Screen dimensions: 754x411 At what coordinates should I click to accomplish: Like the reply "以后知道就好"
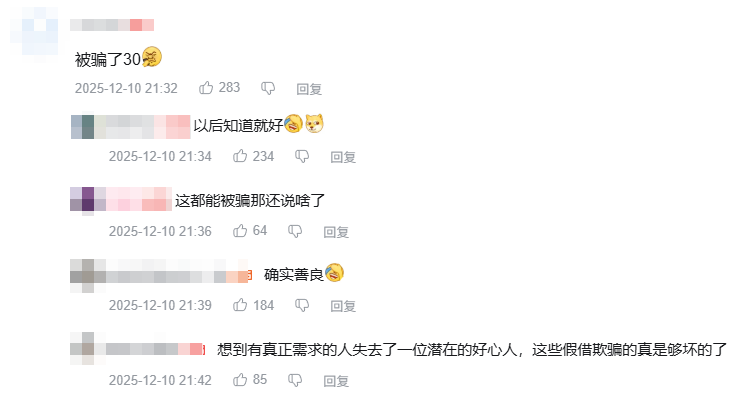pyautogui.click(x=241, y=156)
